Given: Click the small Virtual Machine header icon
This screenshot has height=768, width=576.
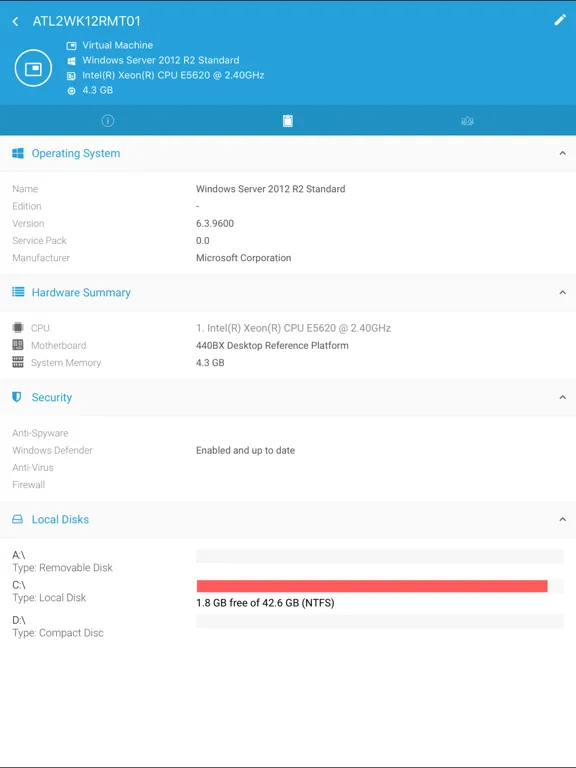Looking at the screenshot, I should [x=72, y=46].
